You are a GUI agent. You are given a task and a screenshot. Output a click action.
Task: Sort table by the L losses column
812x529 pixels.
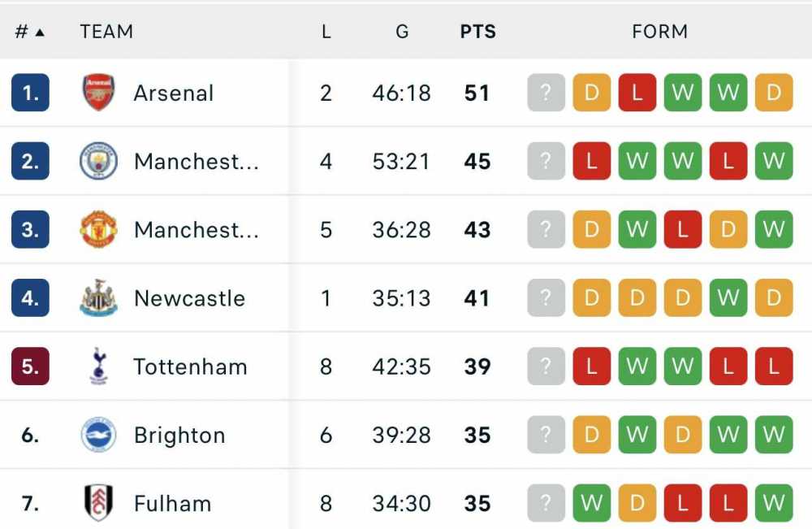(326, 32)
